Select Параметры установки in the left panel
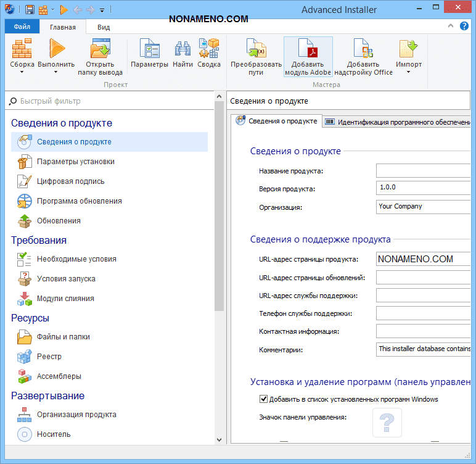The image size is (476, 464). [x=75, y=162]
